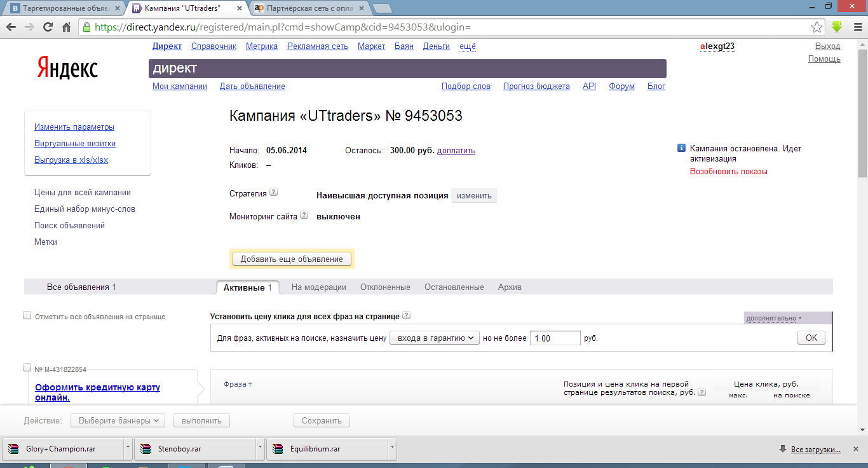Switch to the Отклоненные tab
The width and height of the screenshot is (868, 468).
pyautogui.click(x=385, y=287)
